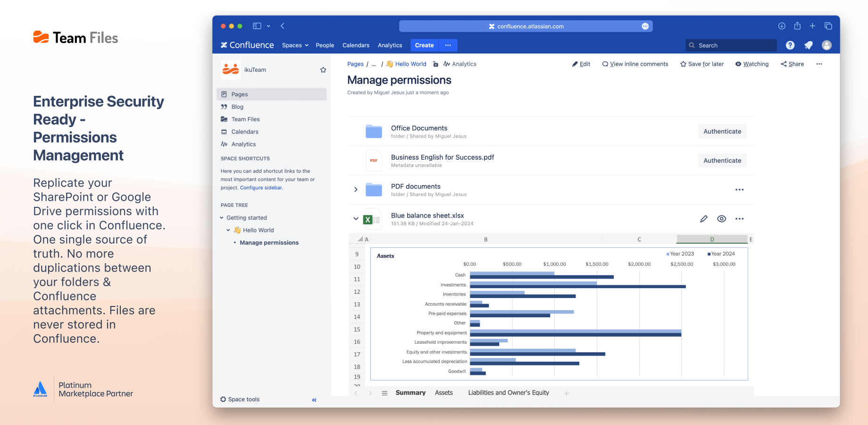Star the ikuTeam space in sidebar

(x=323, y=70)
